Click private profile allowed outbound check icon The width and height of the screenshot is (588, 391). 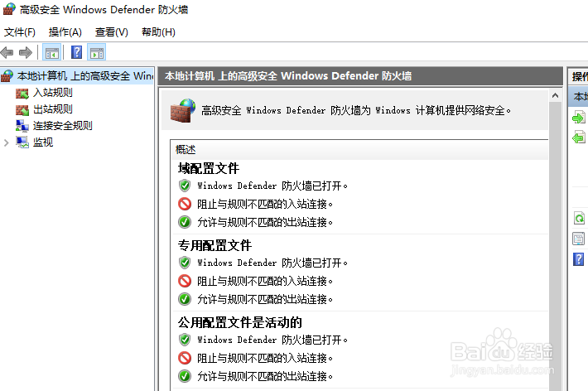(185, 299)
